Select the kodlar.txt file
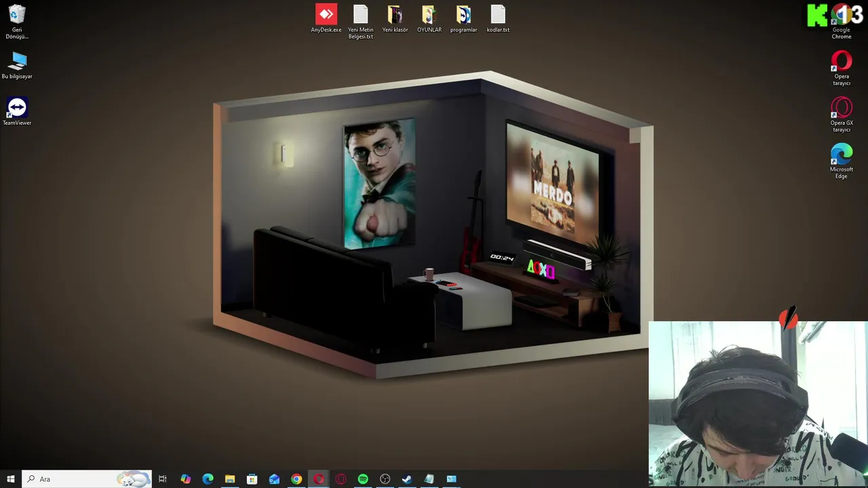Viewport: 868px width, 488px height. click(498, 18)
